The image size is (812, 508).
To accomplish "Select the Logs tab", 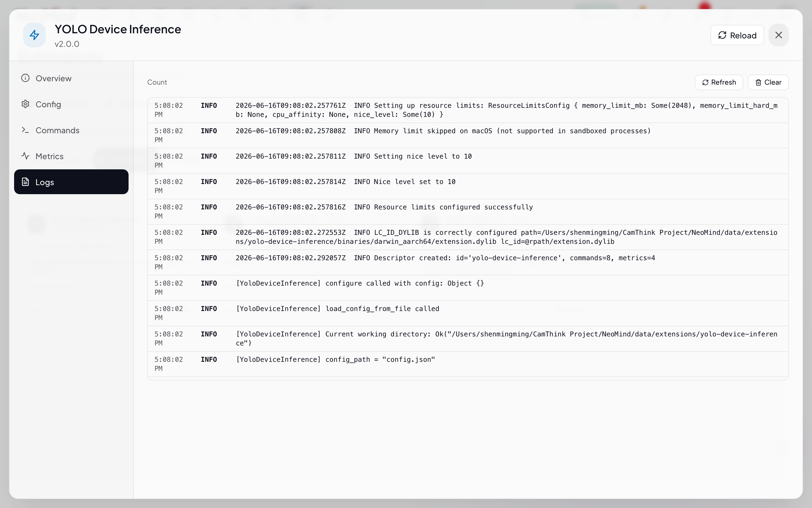I will click(x=71, y=182).
